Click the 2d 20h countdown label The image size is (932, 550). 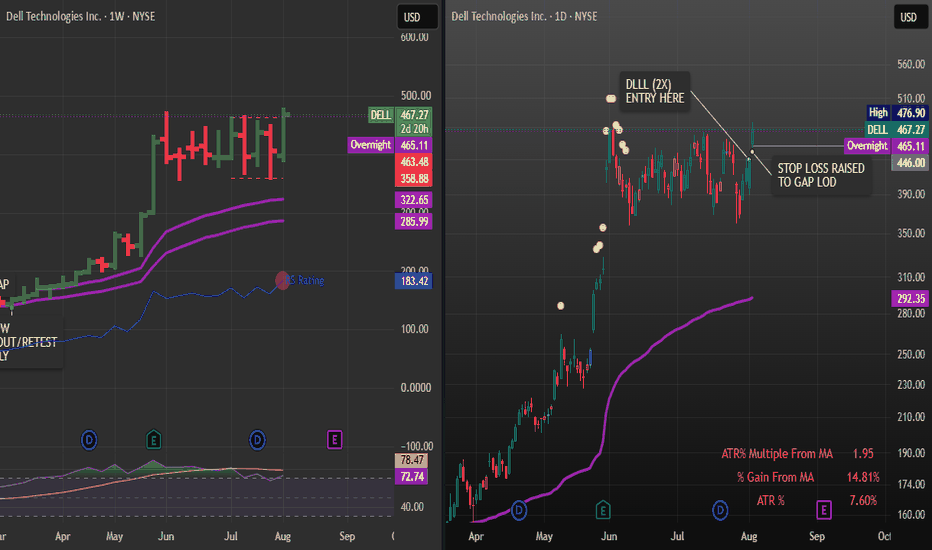(414, 129)
